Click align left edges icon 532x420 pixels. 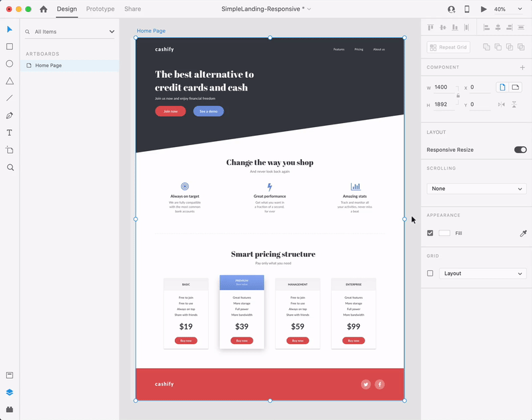click(x=487, y=27)
